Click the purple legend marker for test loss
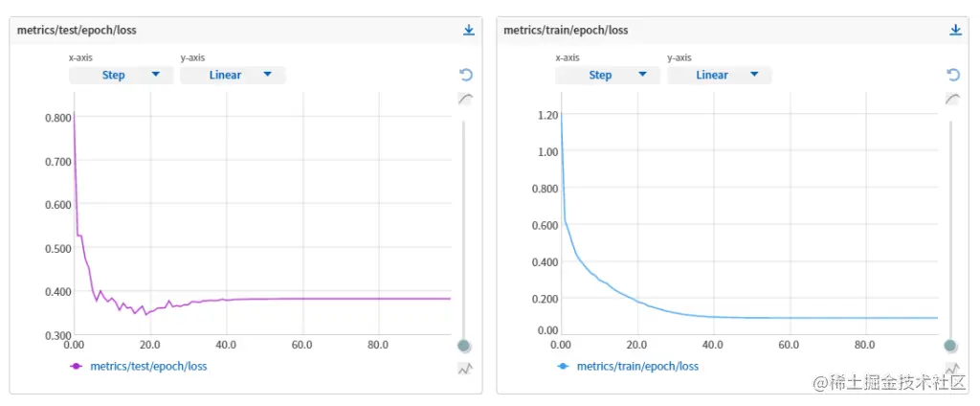 pyautogui.click(x=77, y=366)
